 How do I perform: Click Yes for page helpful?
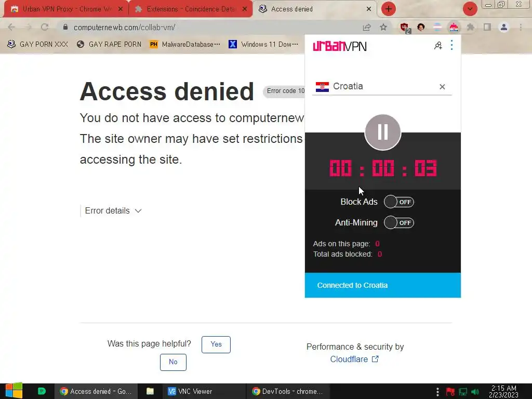(216, 344)
